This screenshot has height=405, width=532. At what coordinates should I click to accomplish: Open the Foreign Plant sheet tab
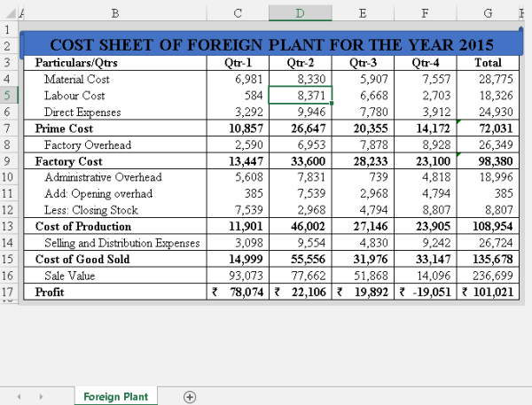click(115, 397)
